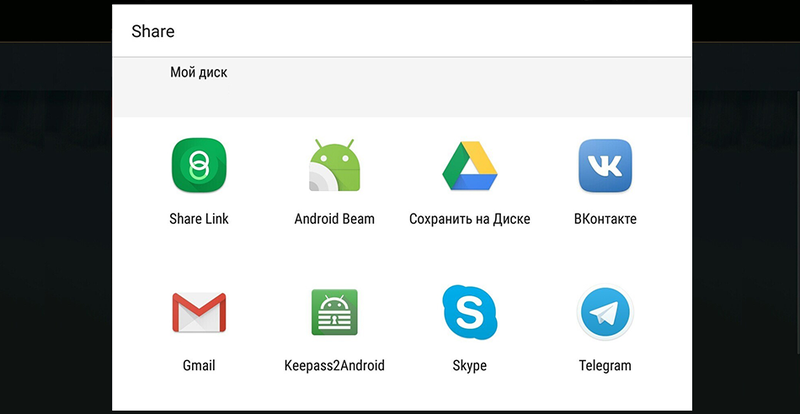The width and height of the screenshot is (800, 414).
Task: Tap the Skype icon
Action: pos(469,312)
